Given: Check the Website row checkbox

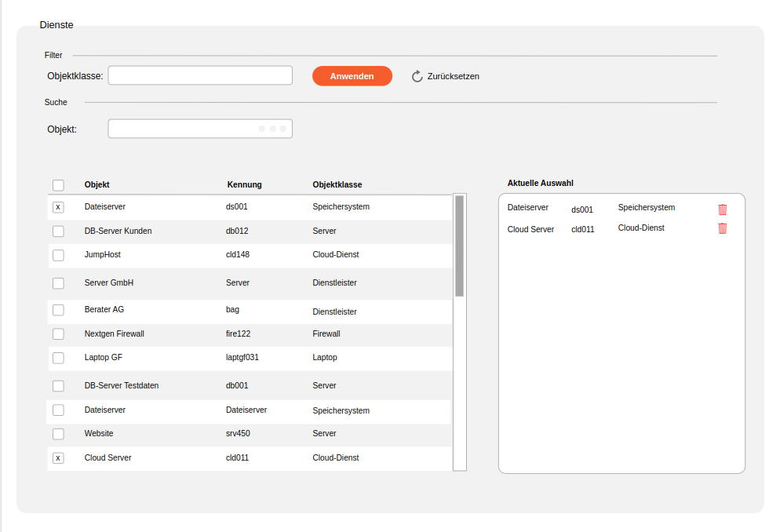Looking at the screenshot, I should tap(58, 434).
